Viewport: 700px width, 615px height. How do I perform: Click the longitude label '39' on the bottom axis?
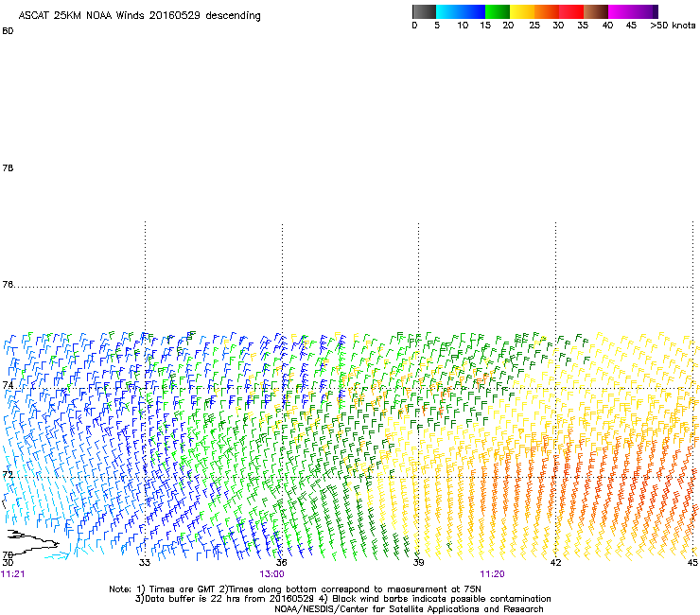pyautogui.click(x=418, y=562)
